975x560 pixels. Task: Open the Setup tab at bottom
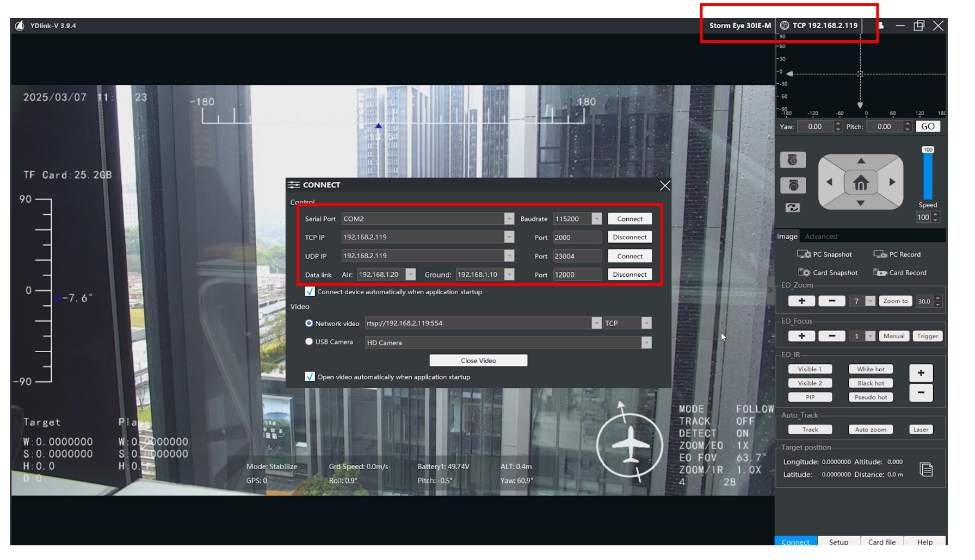pos(838,542)
